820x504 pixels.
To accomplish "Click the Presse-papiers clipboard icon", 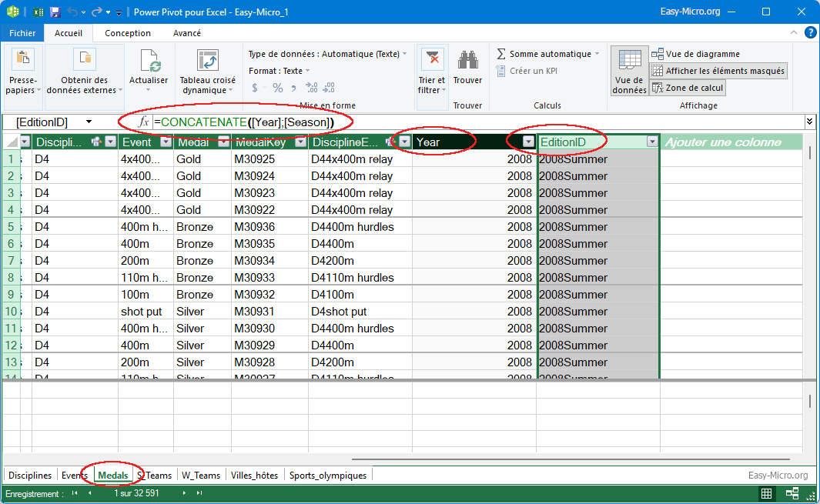I will 23,60.
